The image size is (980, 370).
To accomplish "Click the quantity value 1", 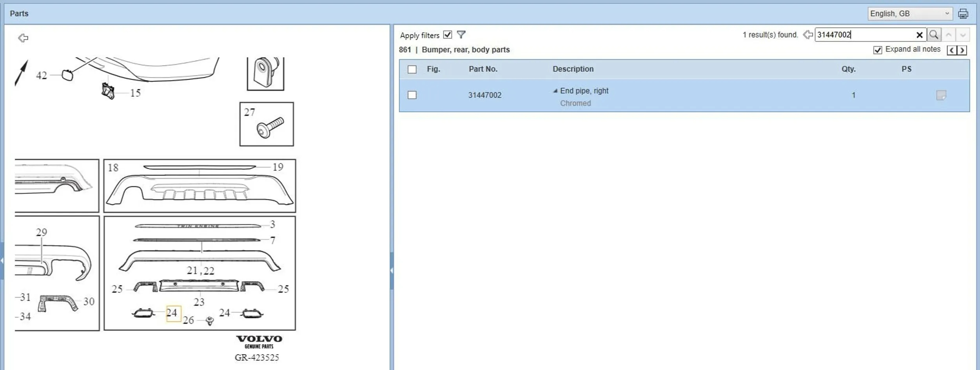I will point(853,95).
